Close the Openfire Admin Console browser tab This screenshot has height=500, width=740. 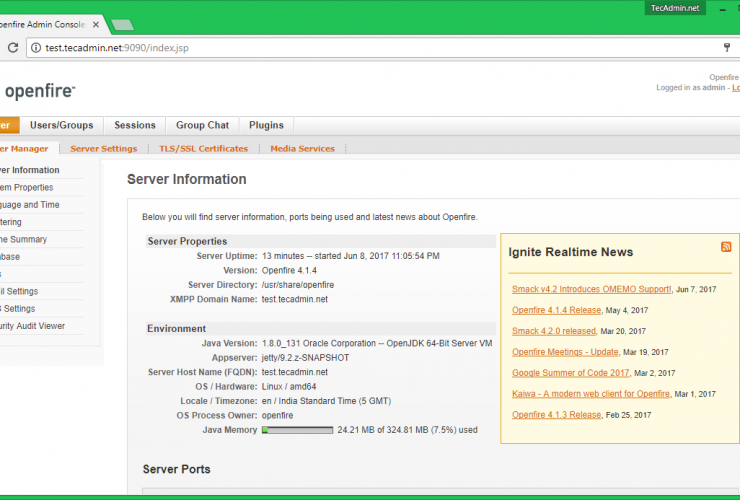96,24
